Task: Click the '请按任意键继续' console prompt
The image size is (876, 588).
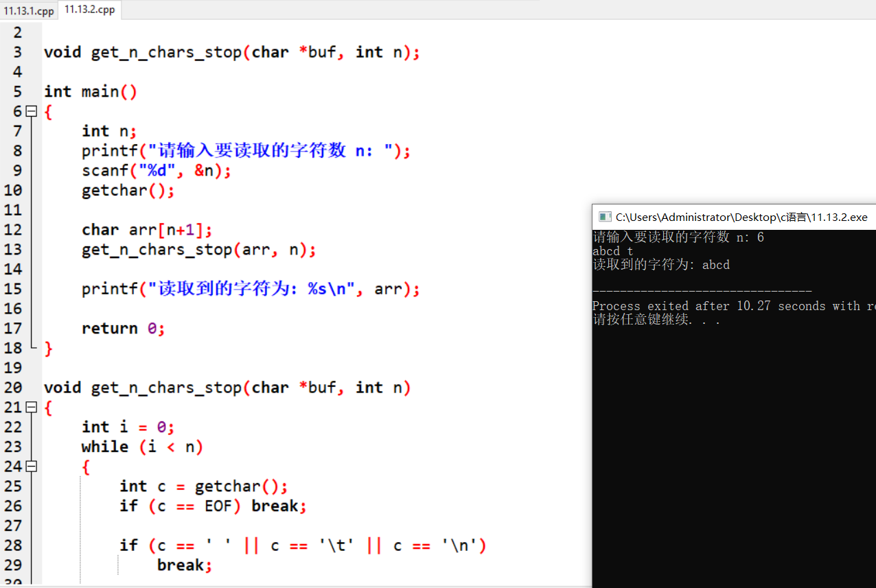Action: [656, 320]
